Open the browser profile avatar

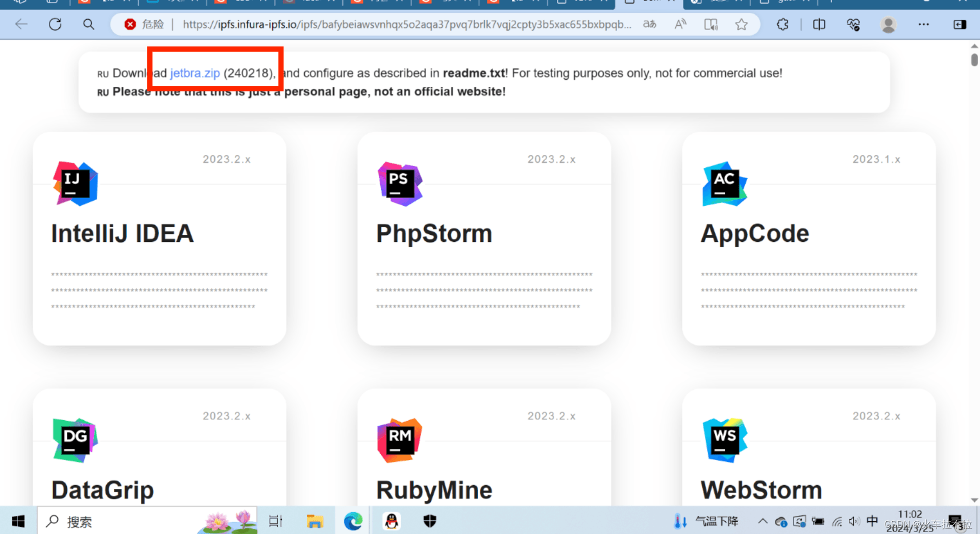[889, 24]
